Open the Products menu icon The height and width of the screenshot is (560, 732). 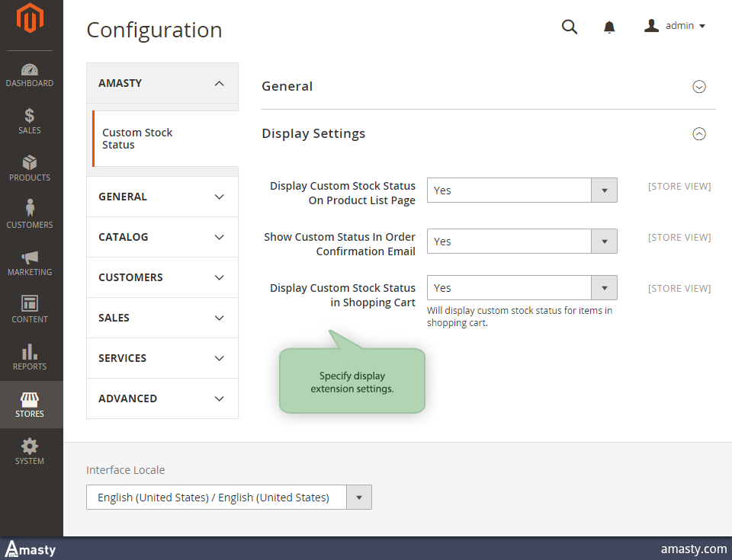[x=30, y=168]
